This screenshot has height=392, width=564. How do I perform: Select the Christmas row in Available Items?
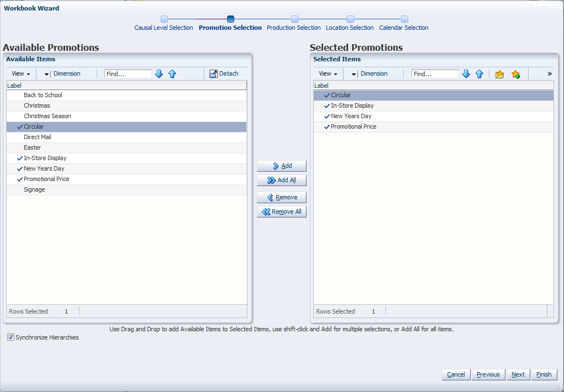pyautogui.click(x=126, y=105)
